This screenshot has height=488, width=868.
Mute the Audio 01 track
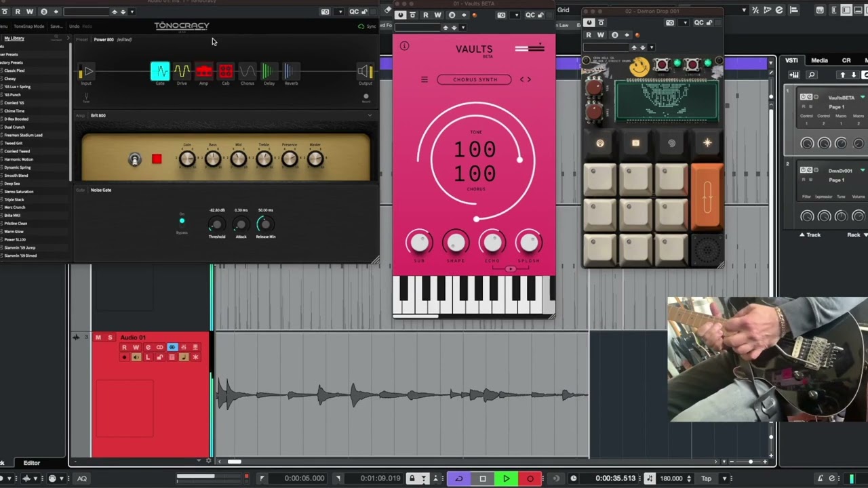[98, 338]
